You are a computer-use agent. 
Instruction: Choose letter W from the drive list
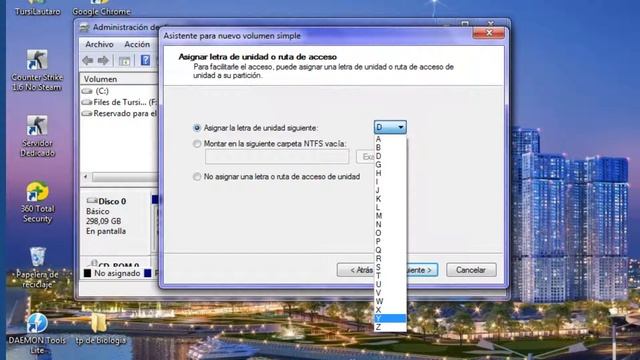click(390, 301)
